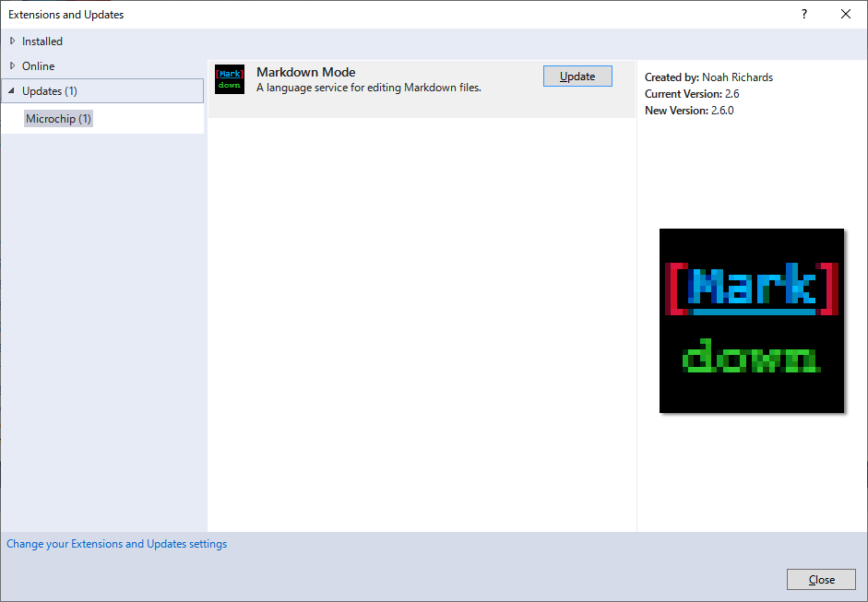The width and height of the screenshot is (868, 602).
Task: Select the Markdown Mode extension title
Action: pos(305,72)
